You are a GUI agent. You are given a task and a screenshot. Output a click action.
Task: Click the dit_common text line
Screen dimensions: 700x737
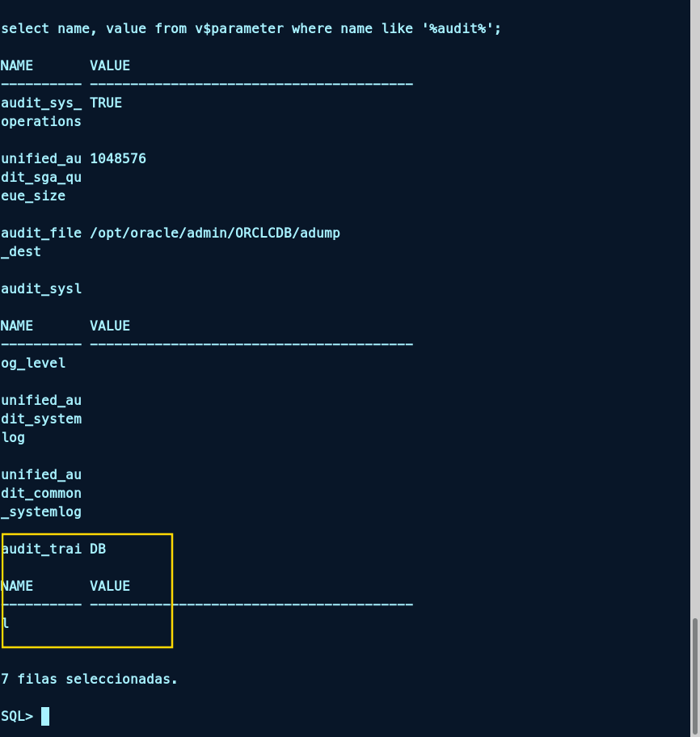tap(41, 493)
